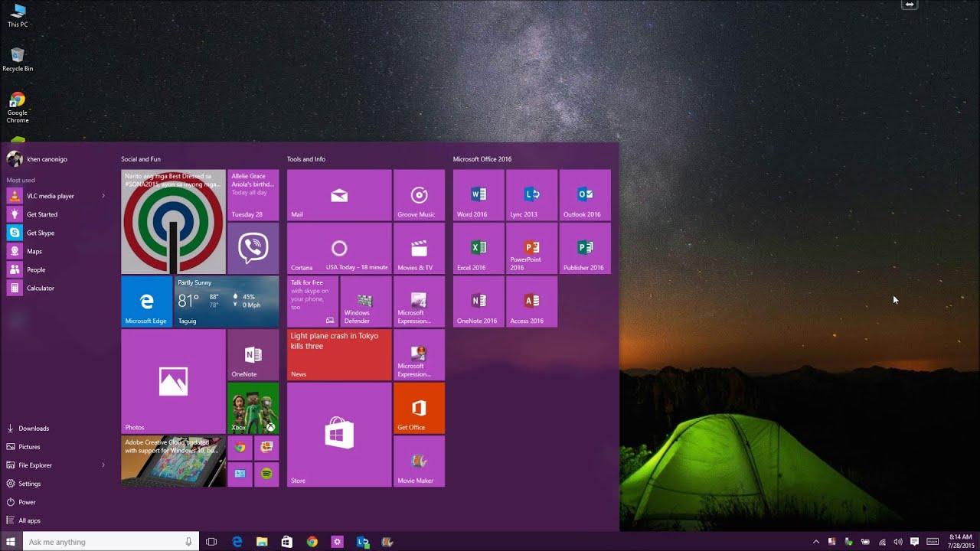
Task: Click the microphone in the search box
Action: pos(188,542)
